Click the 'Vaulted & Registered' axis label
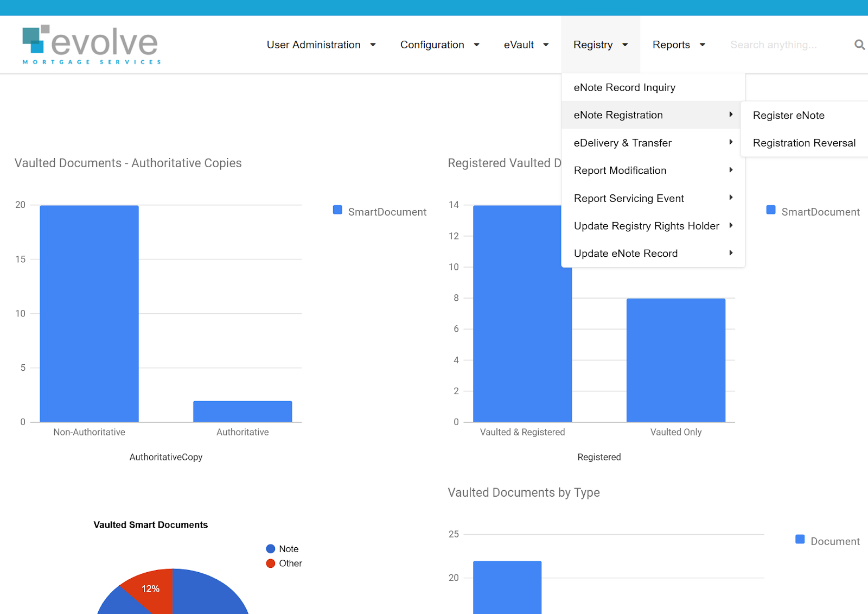 point(522,432)
